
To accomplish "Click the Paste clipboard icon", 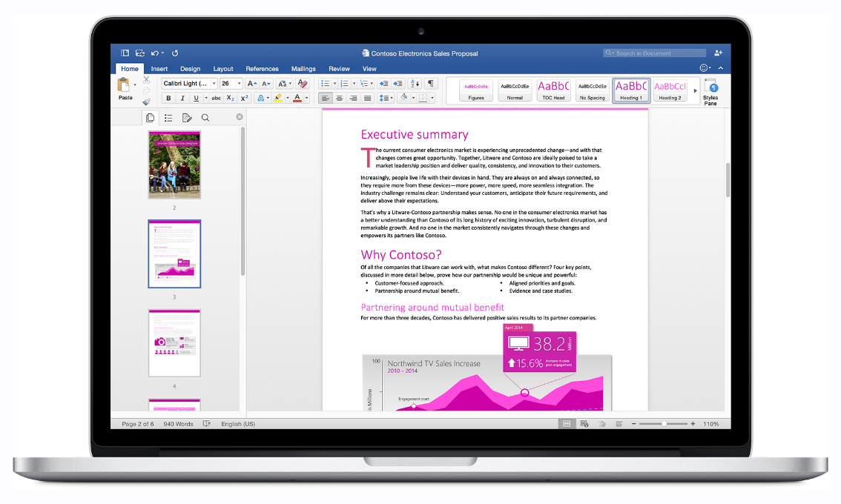I will pyautogui.click(x=123, y=84).
